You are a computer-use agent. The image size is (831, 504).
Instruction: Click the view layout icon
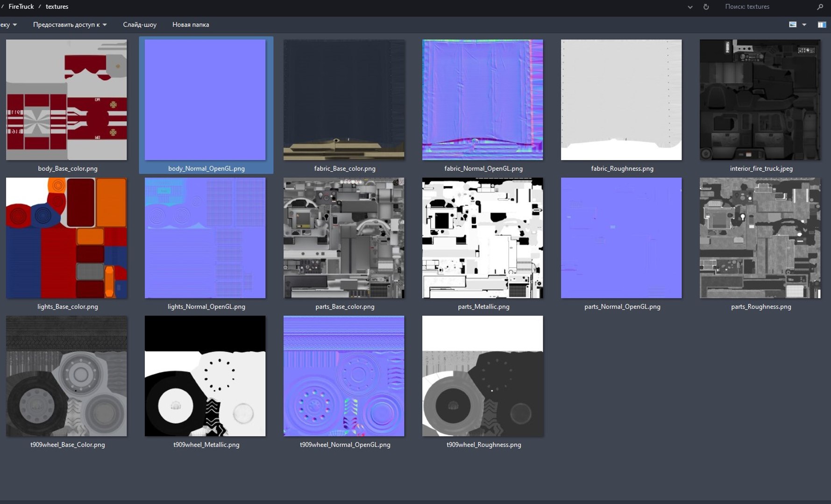[793, 25]
